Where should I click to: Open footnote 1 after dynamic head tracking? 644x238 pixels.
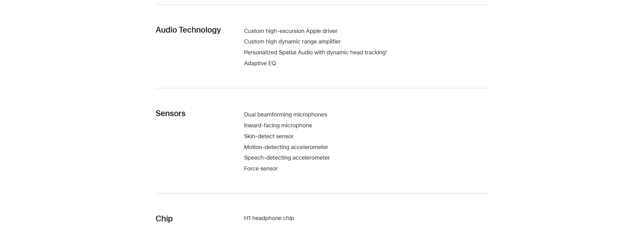386,51
